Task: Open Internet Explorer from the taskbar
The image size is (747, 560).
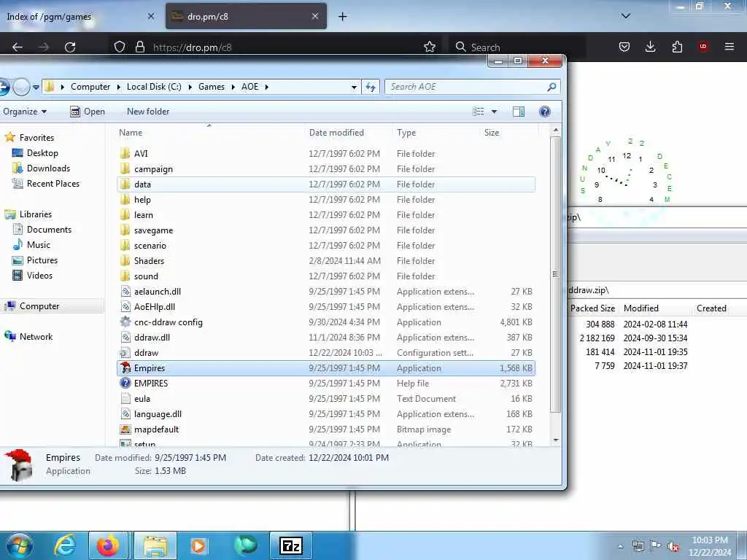Action: (65, 545)
